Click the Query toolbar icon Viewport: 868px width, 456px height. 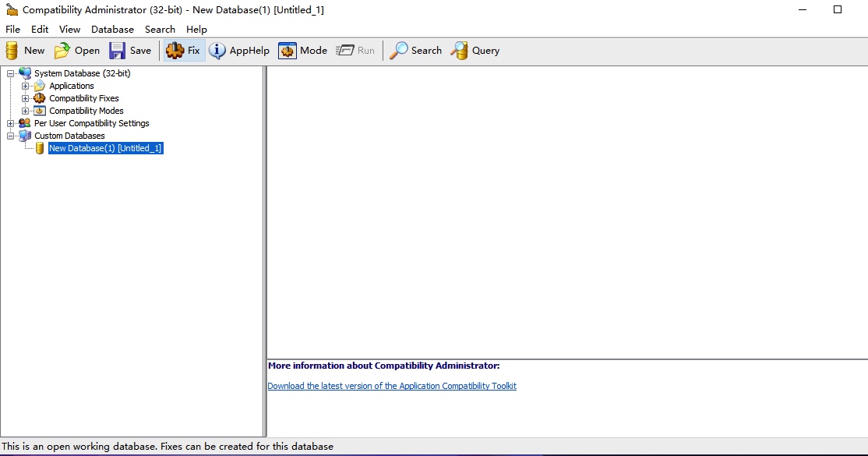(459, 51)
